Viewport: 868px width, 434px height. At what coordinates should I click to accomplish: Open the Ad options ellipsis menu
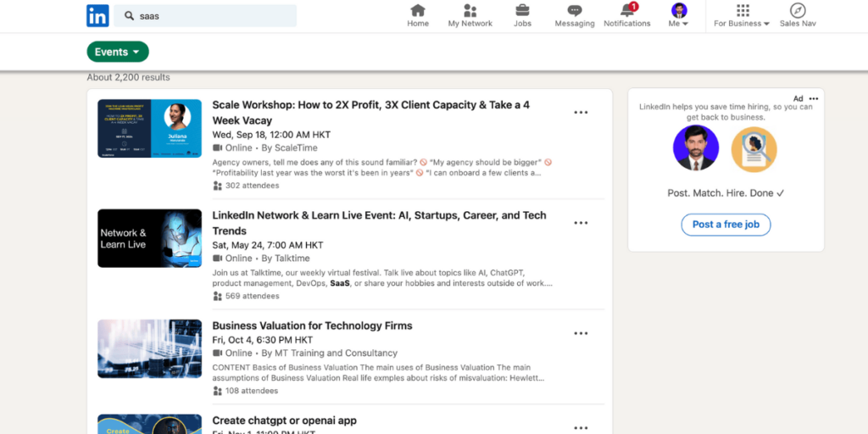pyautogui.click(x=813, y=98)
